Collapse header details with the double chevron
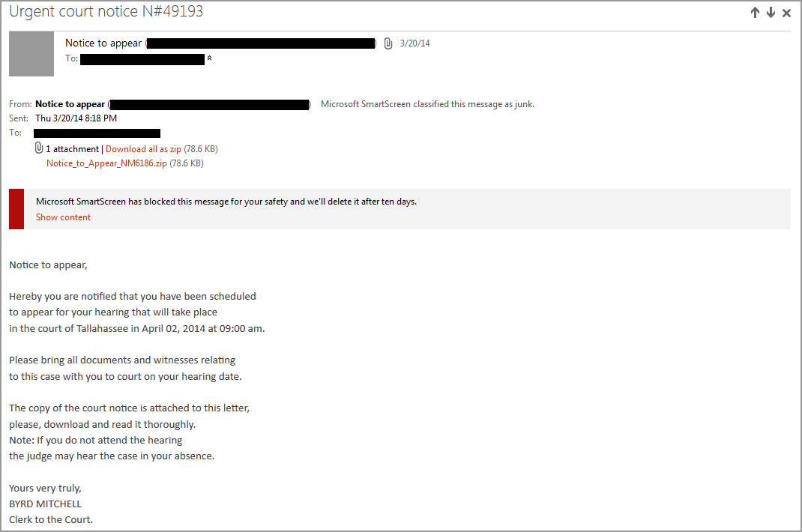 [x=209, y=59]
